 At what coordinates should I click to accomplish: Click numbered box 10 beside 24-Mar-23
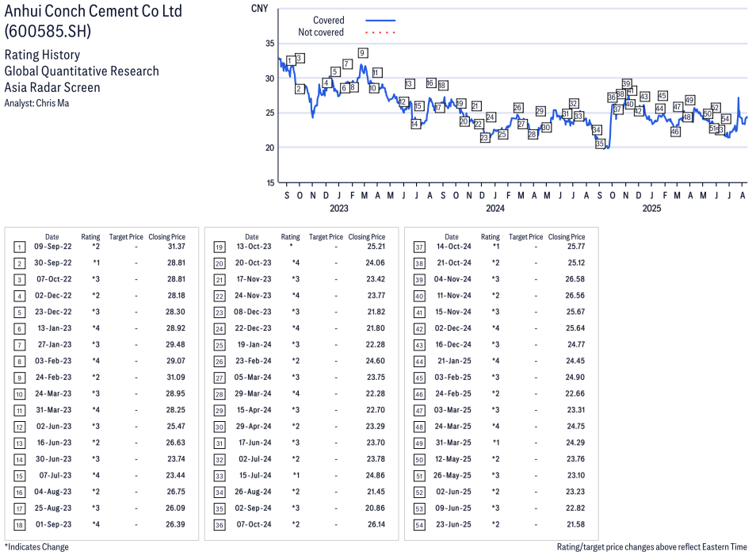click(x=19, y=394)
